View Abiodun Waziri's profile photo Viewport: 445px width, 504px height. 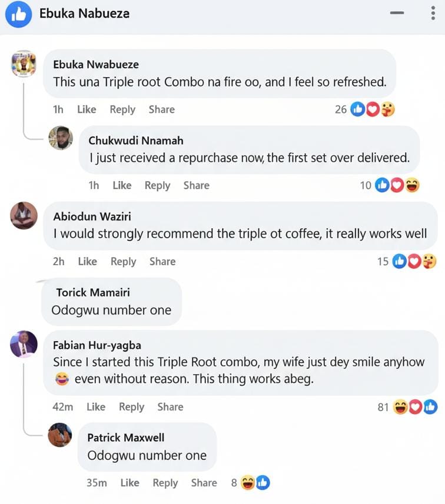click(24, 215)
